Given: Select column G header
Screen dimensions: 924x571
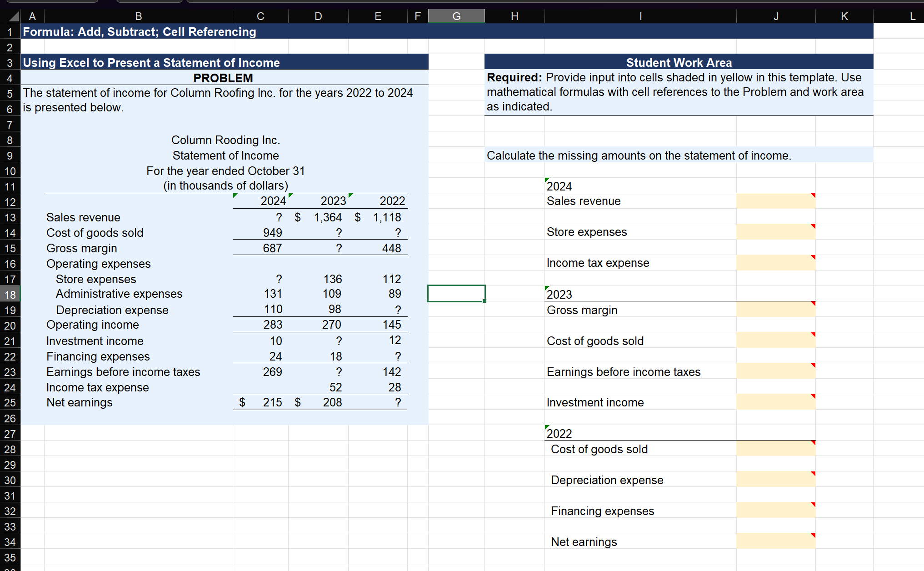Looking at the screenshot, I should 456,16.
